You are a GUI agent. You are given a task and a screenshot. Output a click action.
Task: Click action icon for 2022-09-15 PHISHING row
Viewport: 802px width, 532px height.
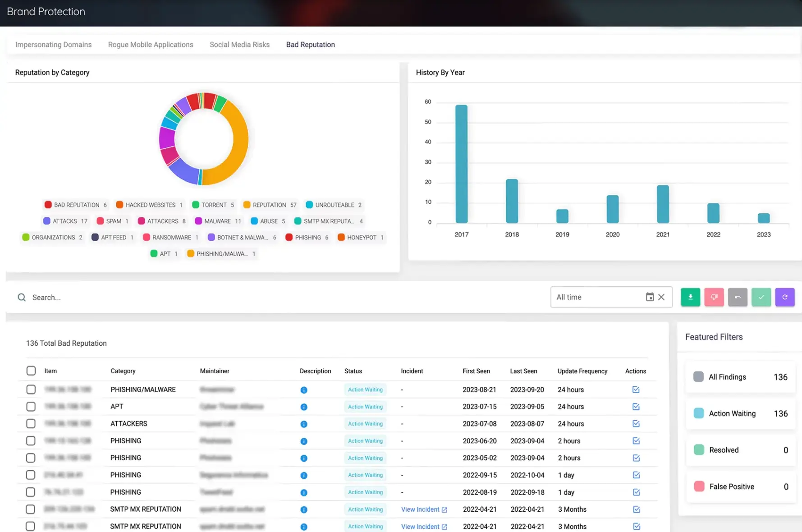point(636,475)
